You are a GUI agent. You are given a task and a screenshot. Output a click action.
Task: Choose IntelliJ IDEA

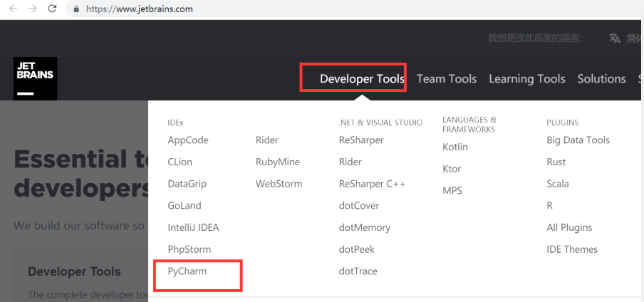(x=194, y=227)
